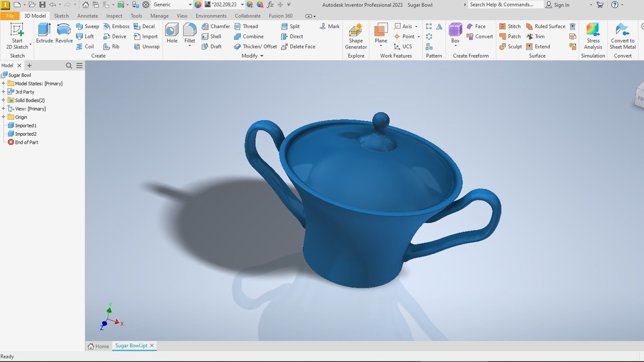This screenshot has width=644, height=362.
Task: Expand the Solid Bodies(2) node
Action: pyautogui.click(x=3, y=100)
